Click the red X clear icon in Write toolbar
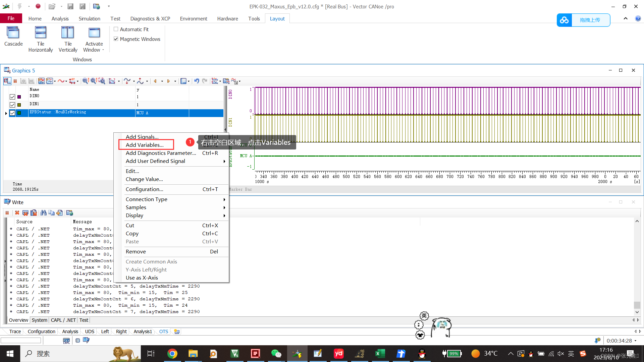The height and width of the screenshot is (362, 644). click(x=17, y=213)
